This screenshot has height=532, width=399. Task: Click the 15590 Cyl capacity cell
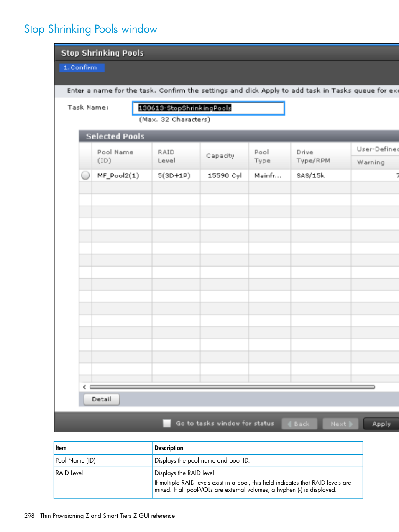pos(224,176)
